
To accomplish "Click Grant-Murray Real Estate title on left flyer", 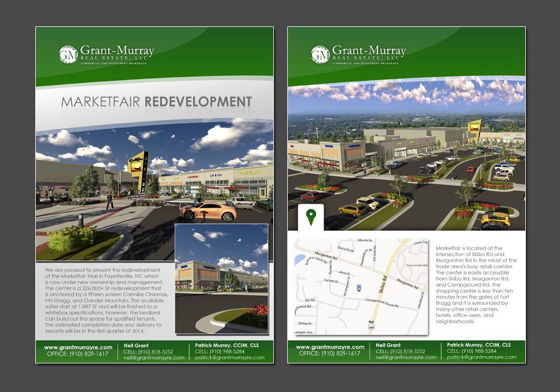I will pos(117,54).
